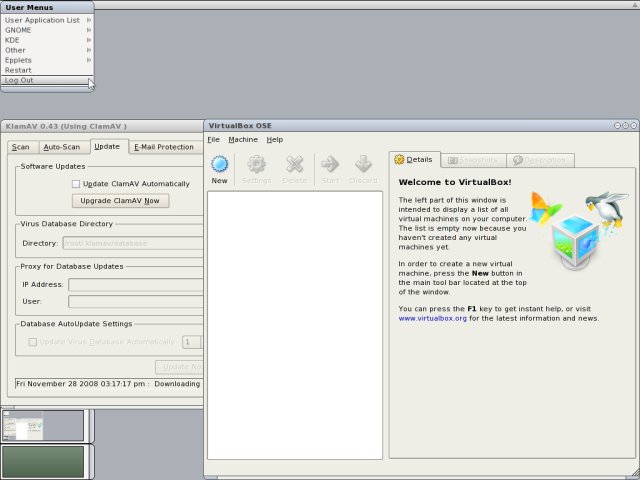Follow the www.virtualbox.org link
The width and height of the screenshot is (640, 480).
click(433, 318)
